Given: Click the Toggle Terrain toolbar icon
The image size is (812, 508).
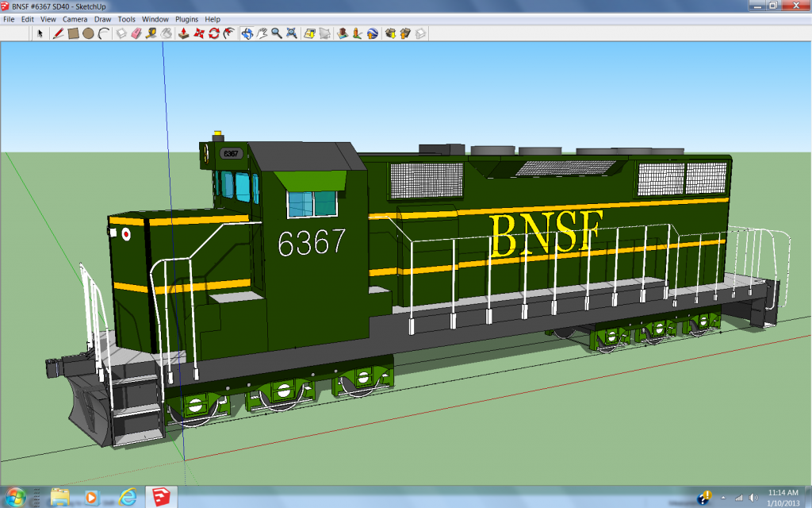Looking at the screenshot, I should click(x=324, y=33).
